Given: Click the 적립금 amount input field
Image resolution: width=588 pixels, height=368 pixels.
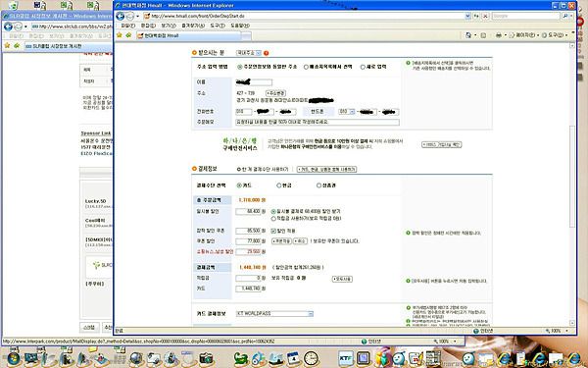Looking at the screenshot, I should coord(248,279).
